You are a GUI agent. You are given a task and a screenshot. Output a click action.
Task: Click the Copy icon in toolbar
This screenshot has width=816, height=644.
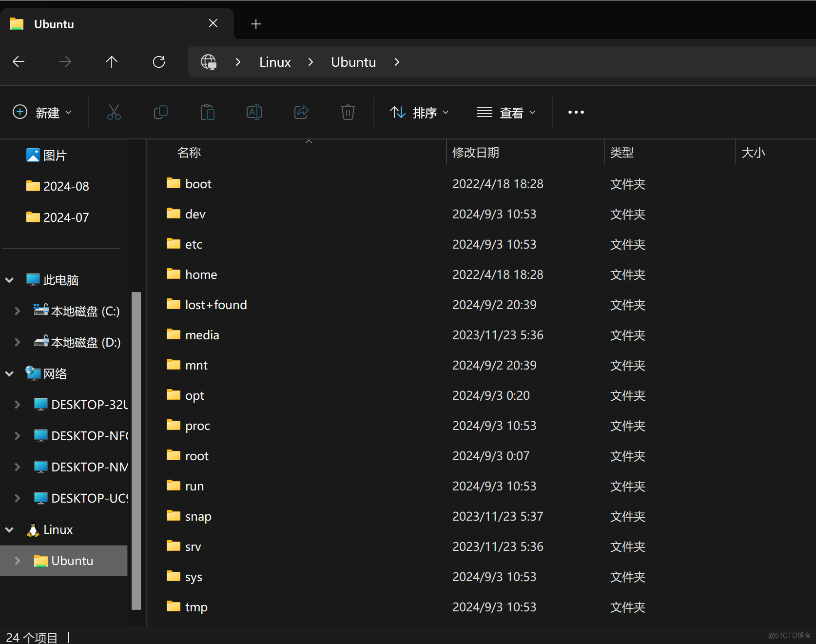pos(161,113)
